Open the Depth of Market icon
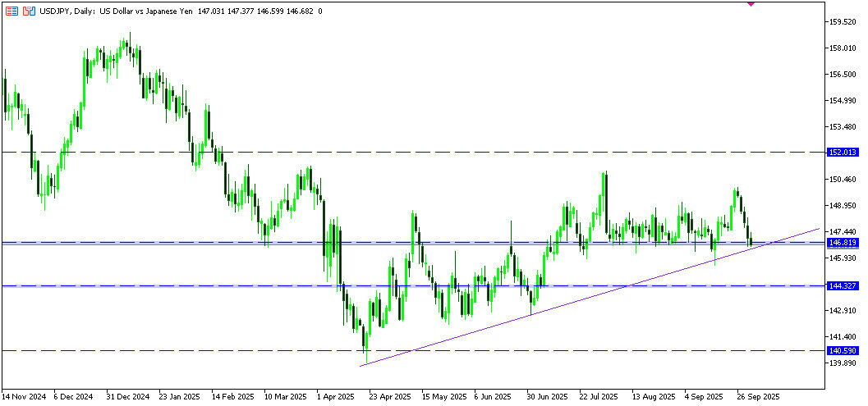 point(30,11)
